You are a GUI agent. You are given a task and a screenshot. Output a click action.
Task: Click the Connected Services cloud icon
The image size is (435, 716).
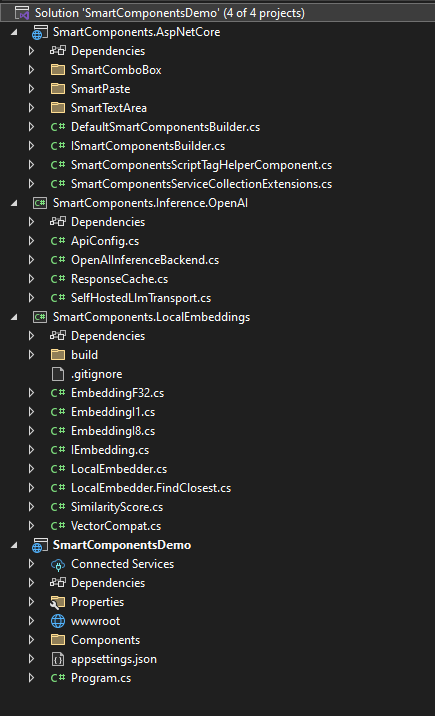[58, 564]
